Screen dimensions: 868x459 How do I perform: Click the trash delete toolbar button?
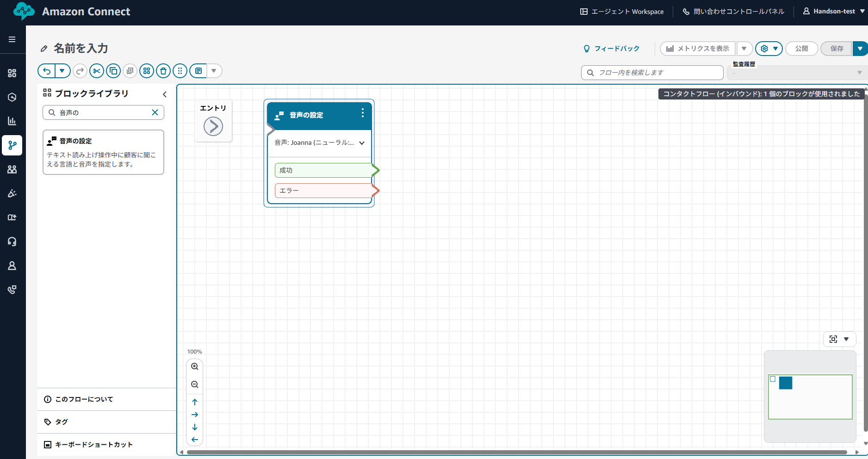point(163,71)
